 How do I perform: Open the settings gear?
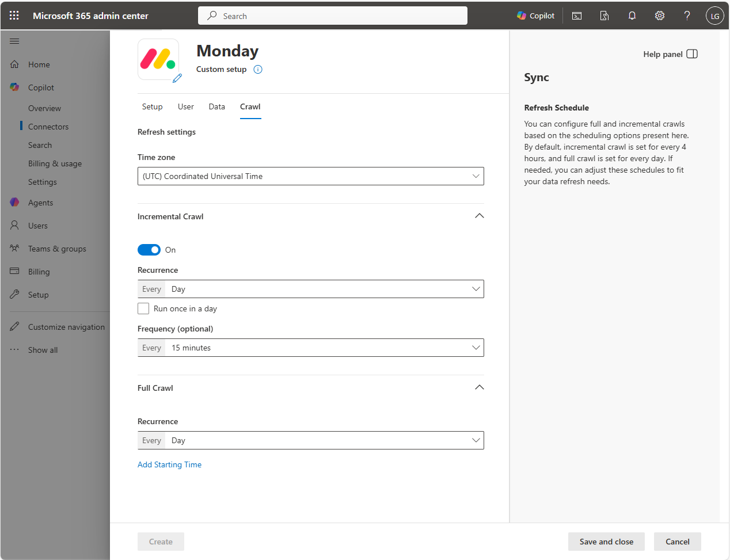(660, 16)
